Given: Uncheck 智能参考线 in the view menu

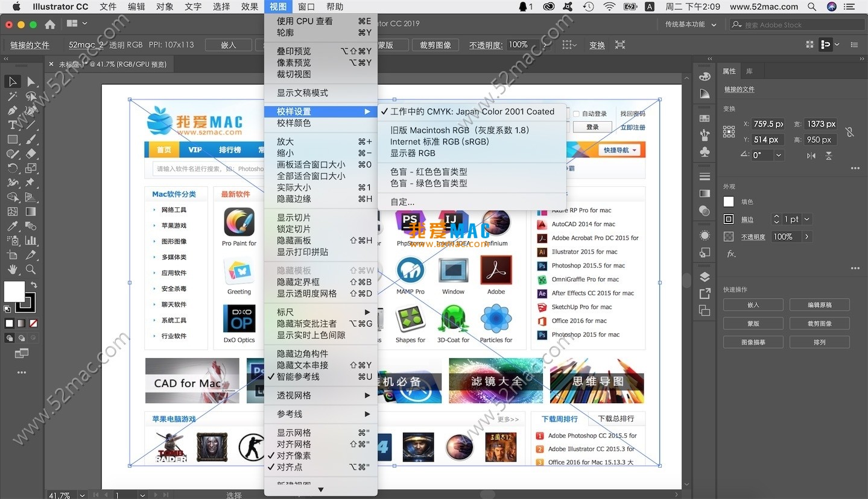Looking at the screenshot, I should pyautogui.click(x=321, y=377).
